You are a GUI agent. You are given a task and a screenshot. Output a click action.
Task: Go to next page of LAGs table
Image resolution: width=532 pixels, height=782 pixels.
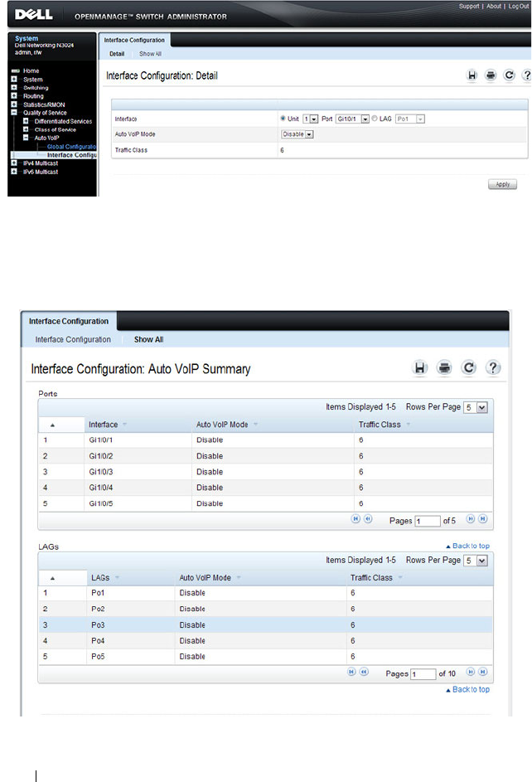tap(470, 672)
